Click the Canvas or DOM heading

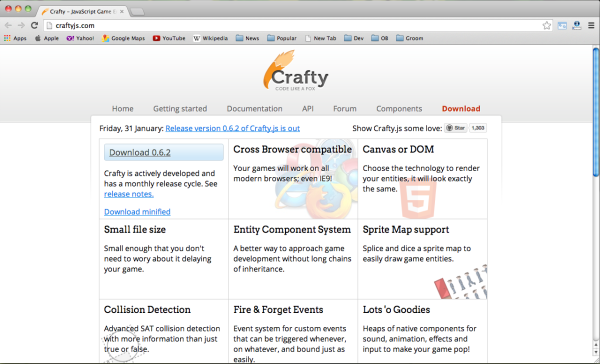click(x=398, y=149)
